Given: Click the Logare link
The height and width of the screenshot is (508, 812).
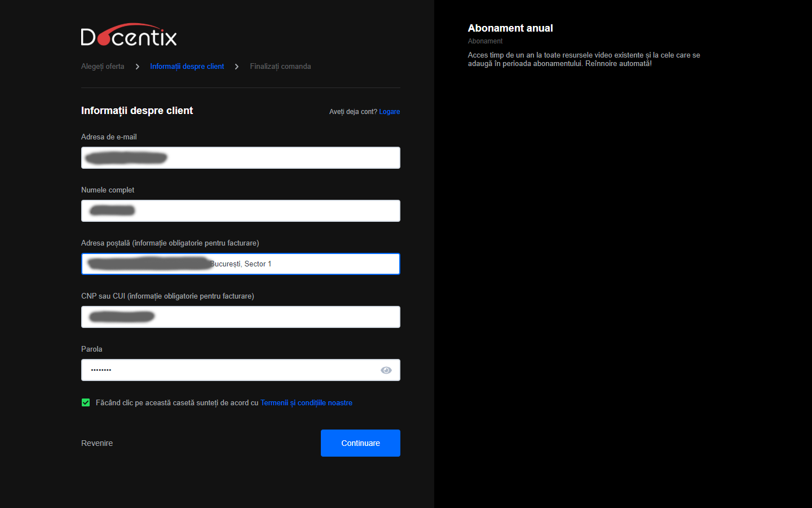Looking at the screenshot, I should point(390,112).
